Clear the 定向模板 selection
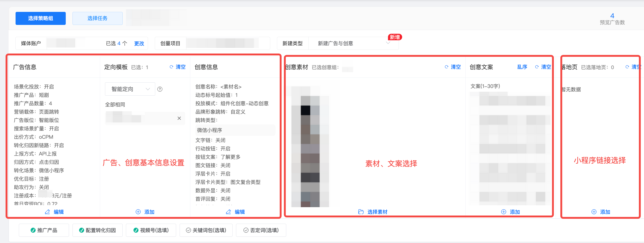The width and height of the screenshot is (644, 243). [178, 67]
